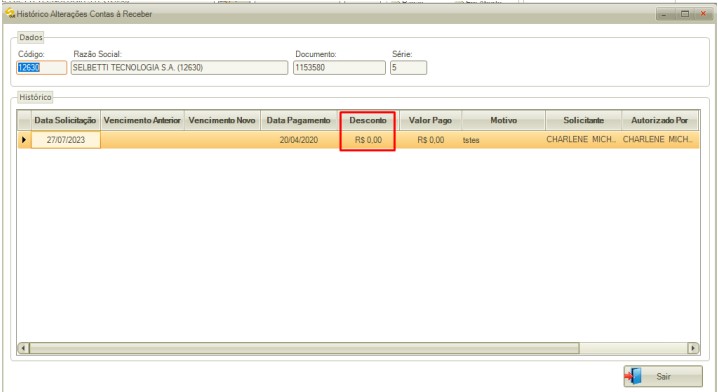Click the Data Pagamento column header
Viewport: 718px width, 392px height.
click(299, 120)
